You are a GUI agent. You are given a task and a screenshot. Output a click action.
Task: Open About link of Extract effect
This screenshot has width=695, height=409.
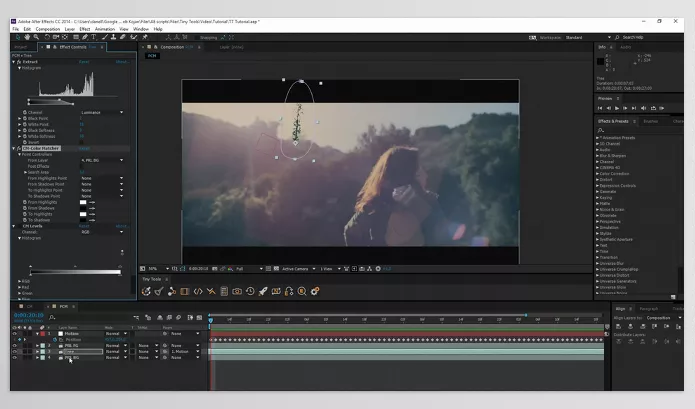coord(122,62)
